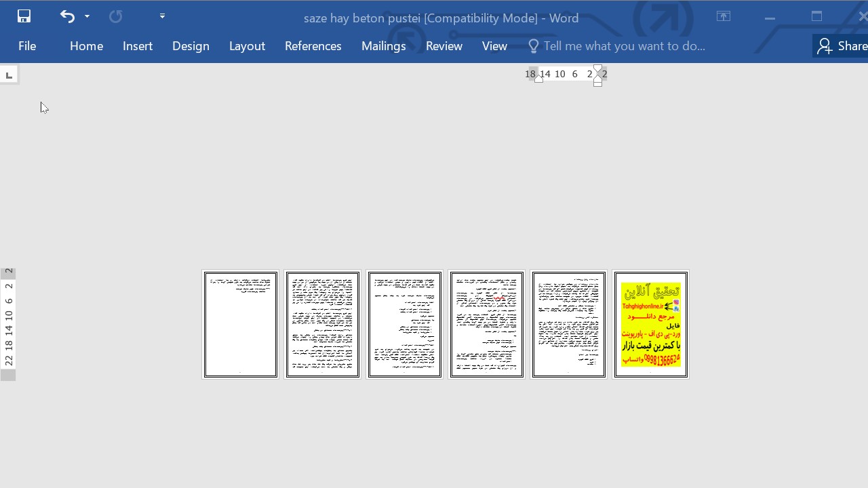Click the left indent marker near ruler 14
The width and height of the screenshot is (868, 488).
click(538, 79)
